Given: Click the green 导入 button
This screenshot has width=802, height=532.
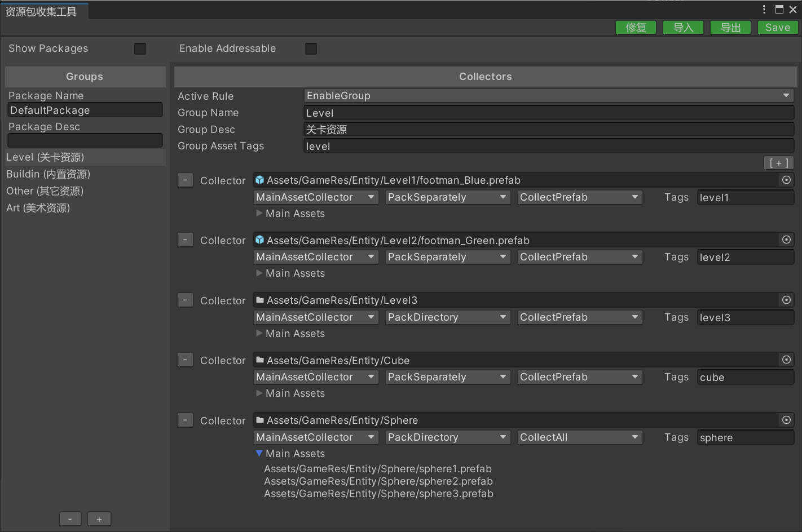Looking at the screenshot, I should [x=683, y=28].
